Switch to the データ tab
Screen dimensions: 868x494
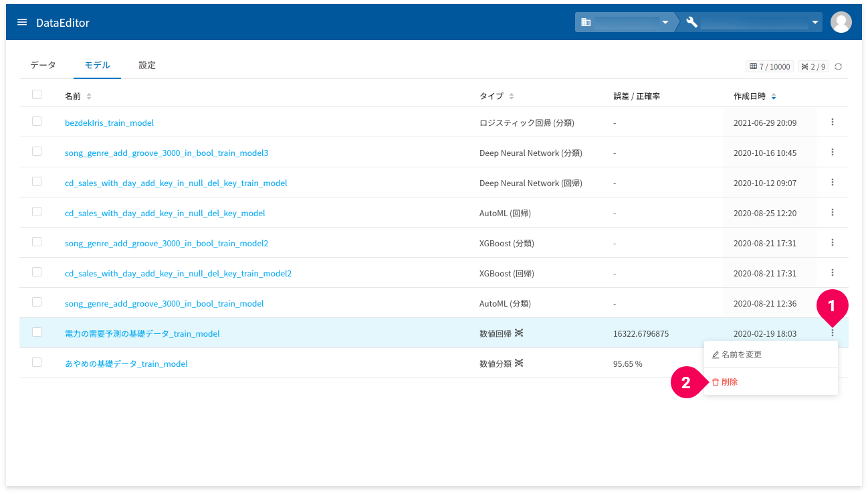(x=43, y=65)
